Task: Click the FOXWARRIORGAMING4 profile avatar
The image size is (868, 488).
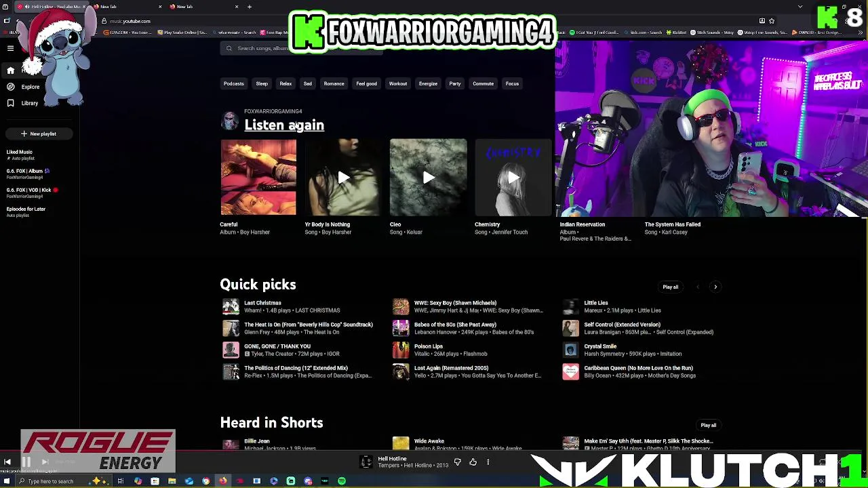Action: point(230,121)
